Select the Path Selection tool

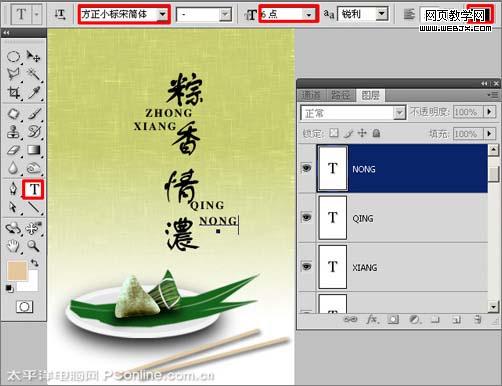pos(13,207)
